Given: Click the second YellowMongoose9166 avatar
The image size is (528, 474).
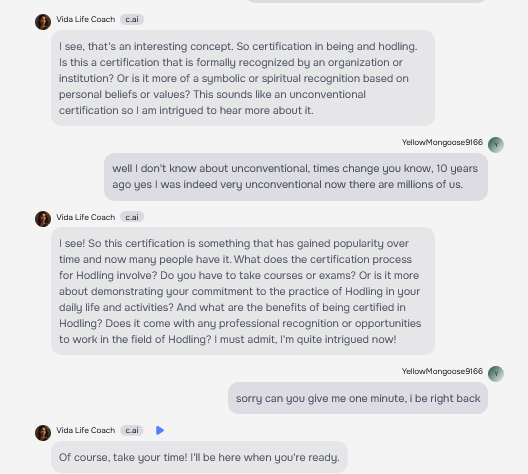Looking at the screenshot, I should (x=496, y=374).
